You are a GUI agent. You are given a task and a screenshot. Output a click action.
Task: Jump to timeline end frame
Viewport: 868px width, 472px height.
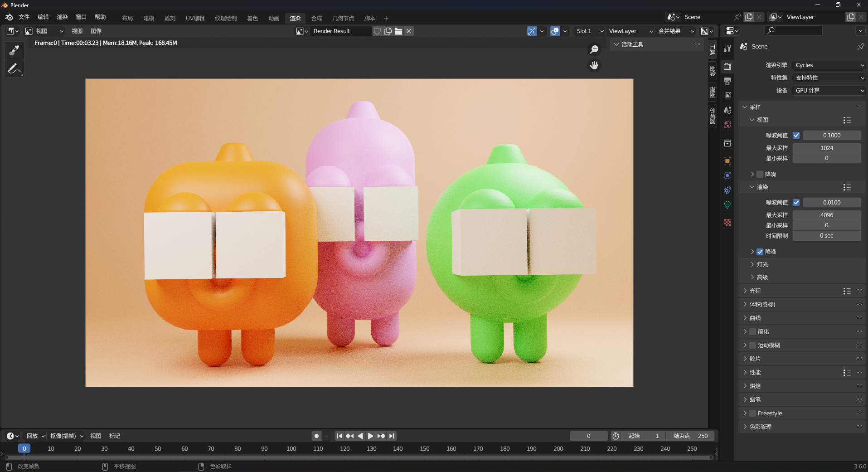click(392, 436)
